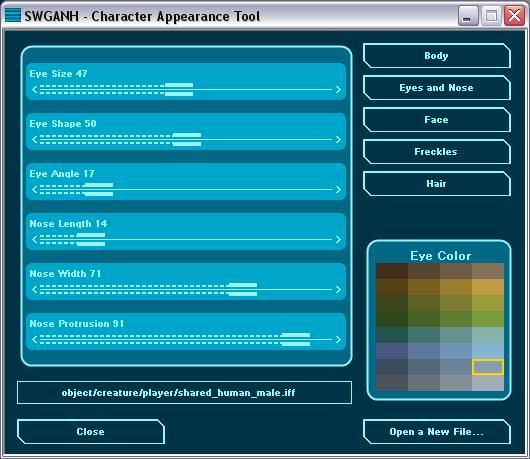Increase Nose Width with right arrow
Viewport: 530px width, 459px height.
[338, 290]
